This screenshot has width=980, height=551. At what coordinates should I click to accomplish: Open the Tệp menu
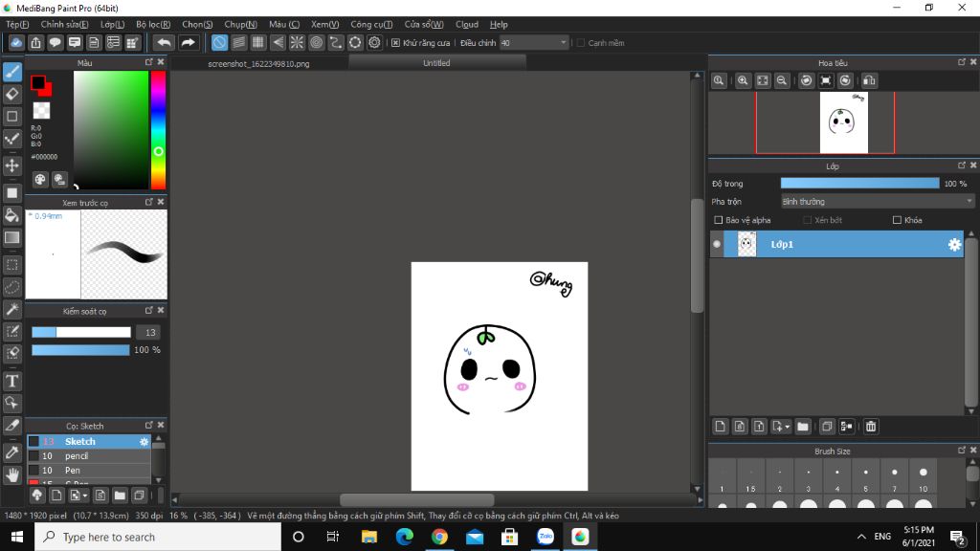[17, 24]
